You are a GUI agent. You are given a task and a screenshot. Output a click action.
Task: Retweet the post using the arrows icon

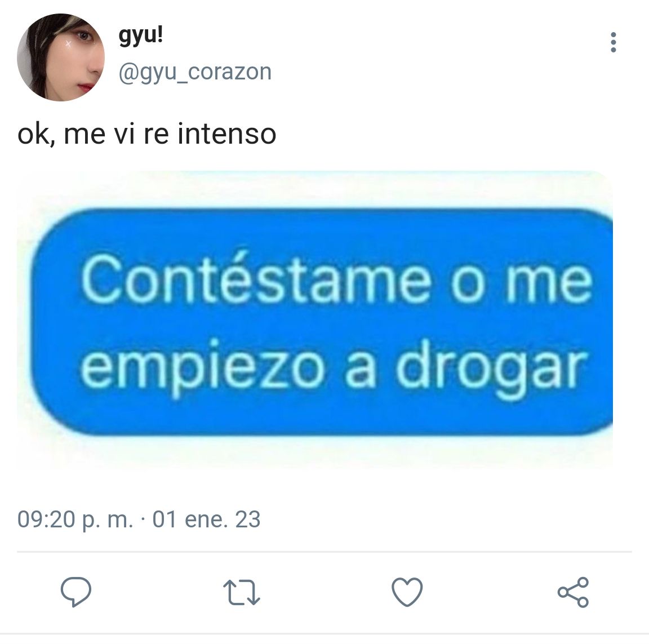click(241, 592)
